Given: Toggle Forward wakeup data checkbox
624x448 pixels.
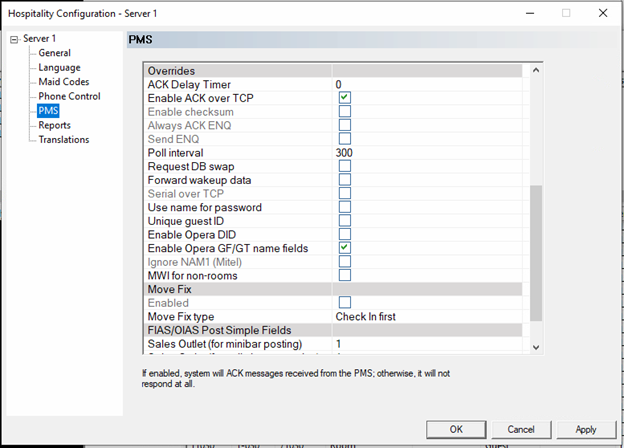Looking at the screenshot, I should click(x=344, y=180).
